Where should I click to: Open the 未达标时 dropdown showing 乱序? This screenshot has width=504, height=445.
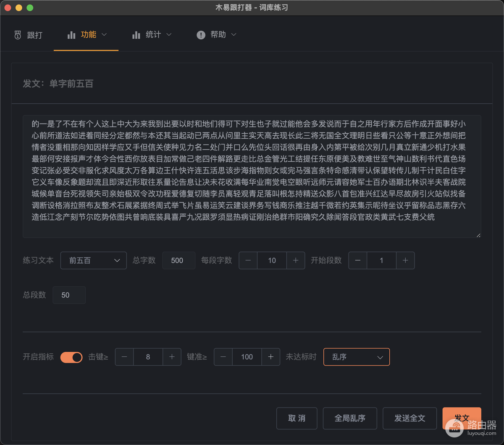click(x=357, y=357)
